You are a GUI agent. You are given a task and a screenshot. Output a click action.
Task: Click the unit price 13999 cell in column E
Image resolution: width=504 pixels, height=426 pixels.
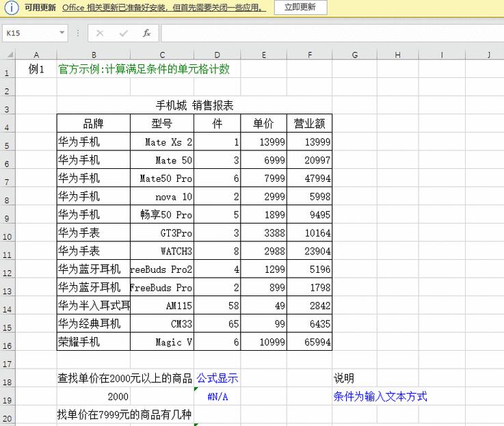(x=263, y=142)
